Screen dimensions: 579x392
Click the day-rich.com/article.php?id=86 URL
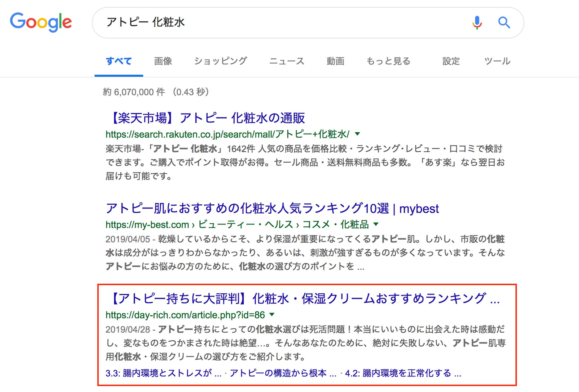(185, 315)
